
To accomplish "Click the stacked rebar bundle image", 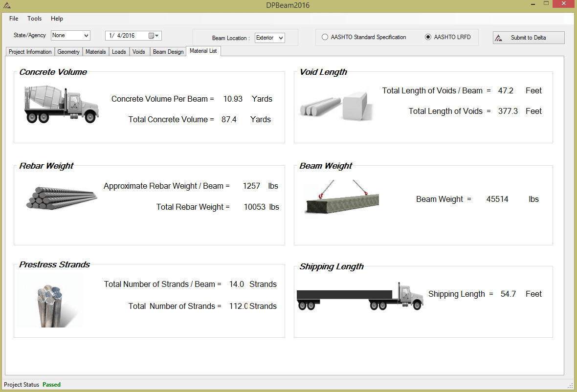I will pos(61,198).
